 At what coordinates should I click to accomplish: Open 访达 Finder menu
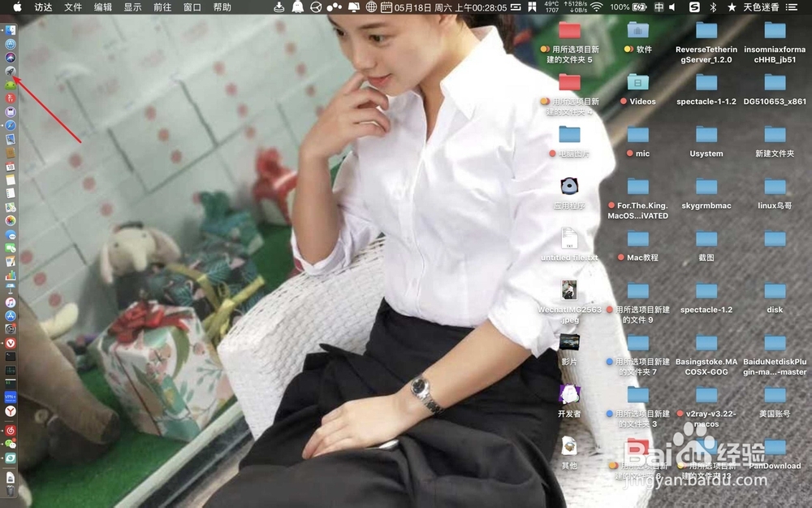pos(44,7)
